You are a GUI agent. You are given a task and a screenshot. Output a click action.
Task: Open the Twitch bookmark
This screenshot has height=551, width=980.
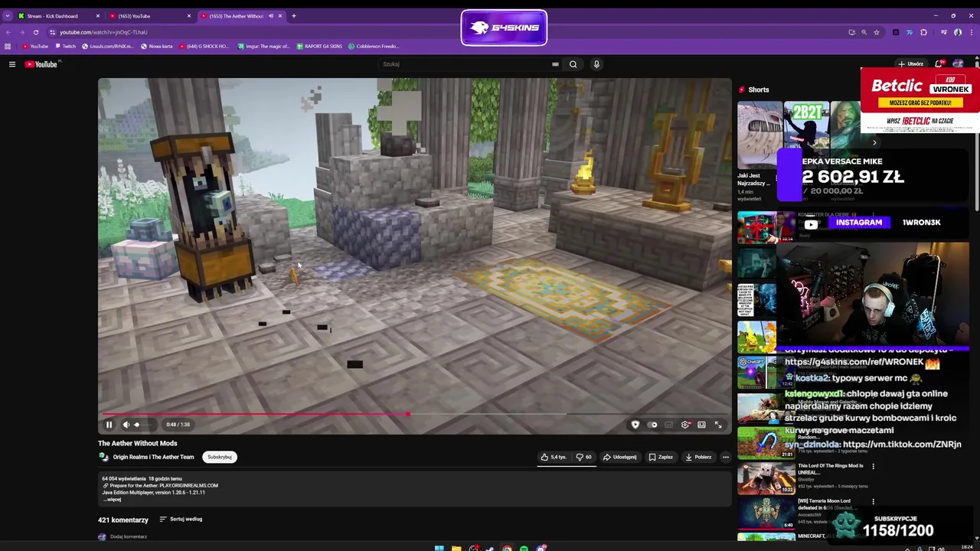click(65, 47)
